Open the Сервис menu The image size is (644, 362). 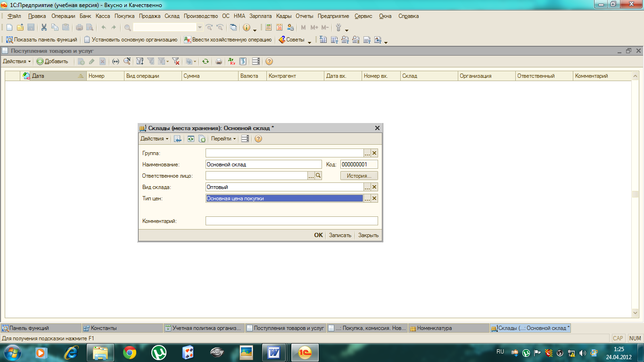(363, 16)
